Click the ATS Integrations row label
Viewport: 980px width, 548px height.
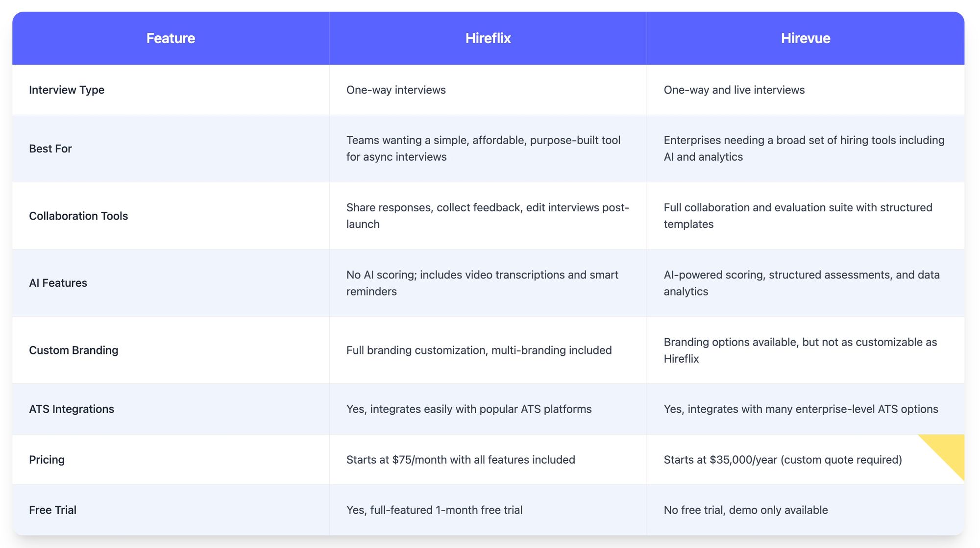[72, 409]
